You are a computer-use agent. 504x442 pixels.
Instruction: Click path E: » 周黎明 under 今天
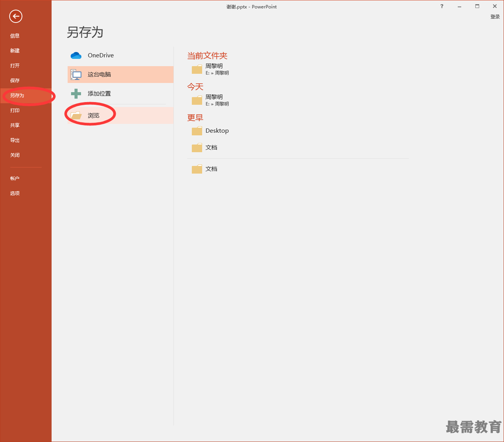(x=217, y=104)
